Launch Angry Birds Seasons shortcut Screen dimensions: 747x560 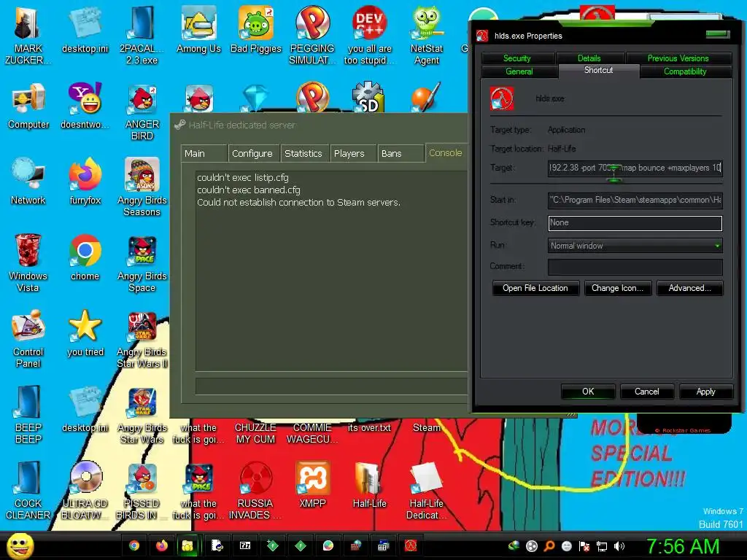pos(142,187)
